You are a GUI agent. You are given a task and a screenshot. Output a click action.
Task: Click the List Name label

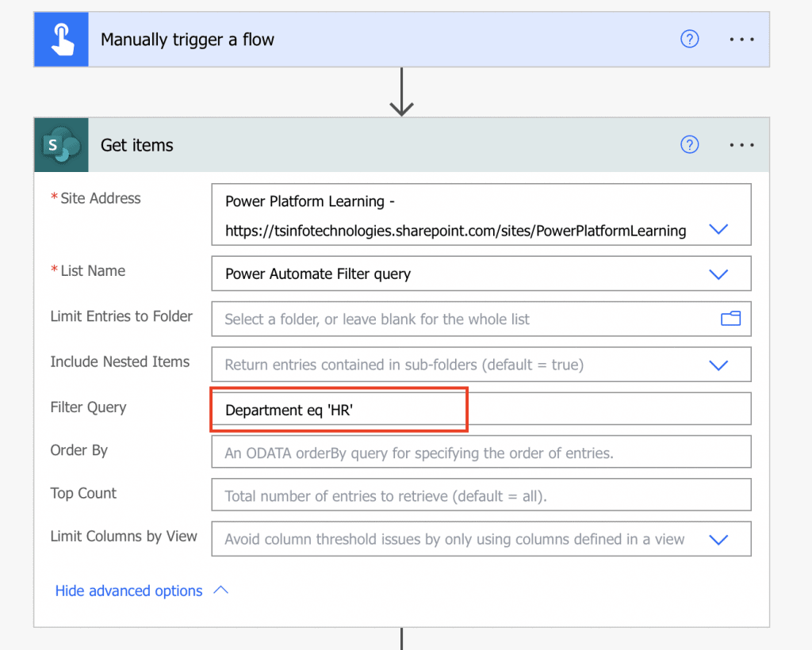tap(93, 270)
